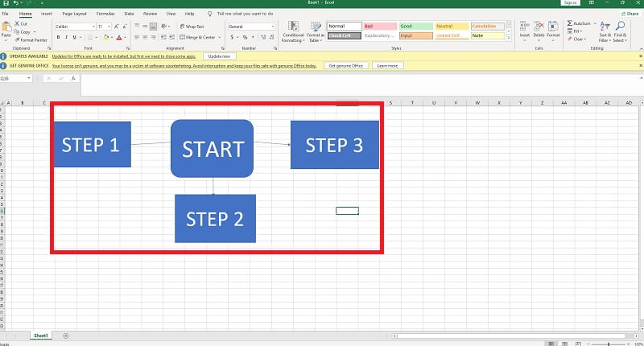Open the Font Color dropdown arrow

click(125, 37)
